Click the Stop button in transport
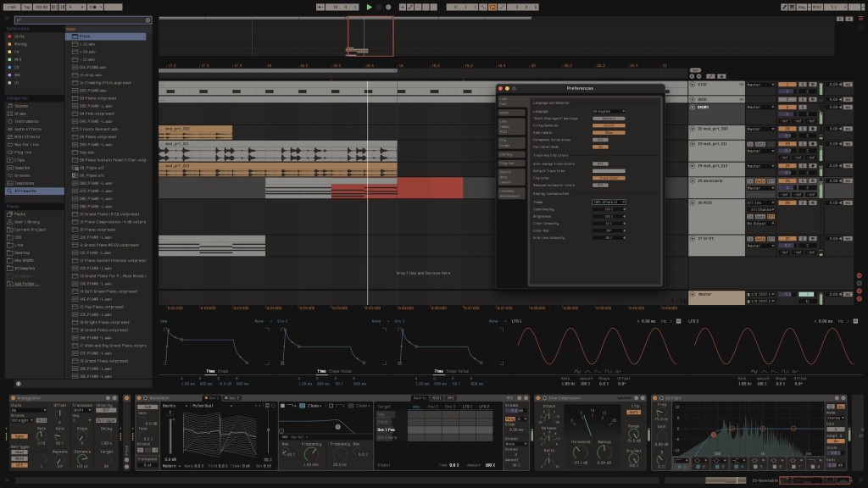 tap(379, 7)
